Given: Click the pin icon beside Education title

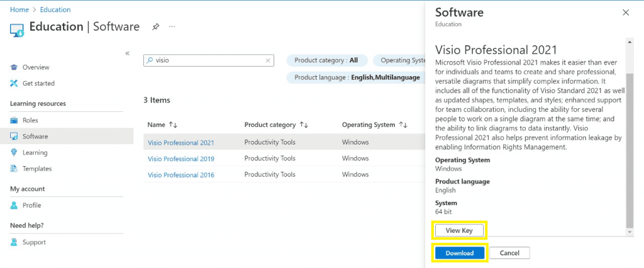Looking at the screenshot, I should click(x=155, y=27).
